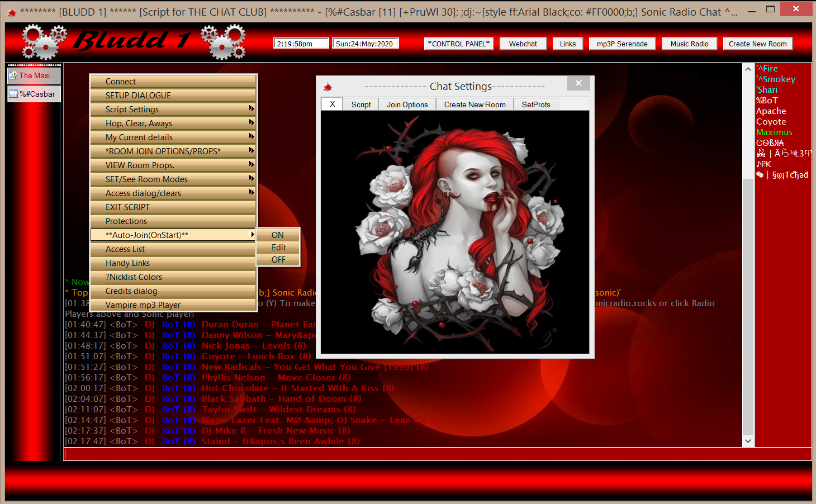
Task: Select user 'Shari in the nicklist
Action: point(767,90)
